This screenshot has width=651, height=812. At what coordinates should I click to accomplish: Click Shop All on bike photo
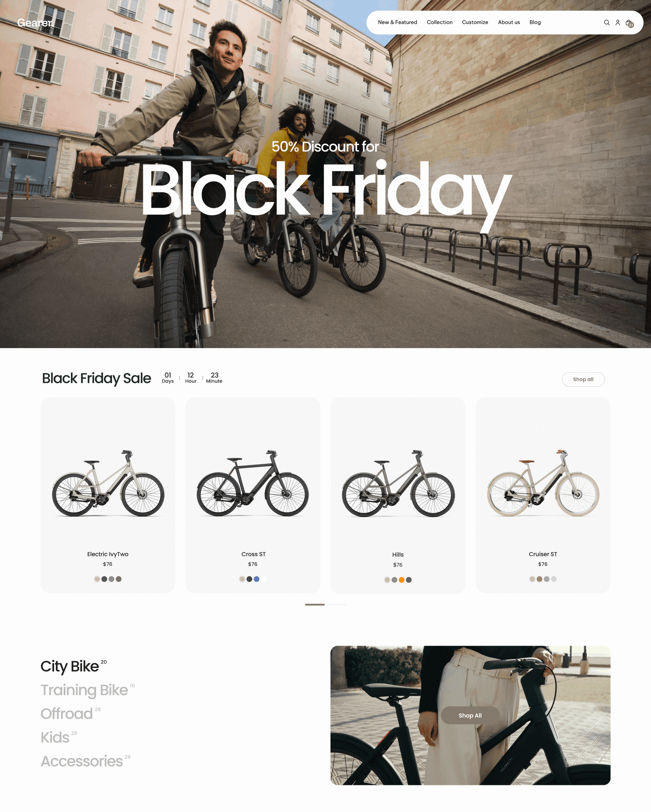pos(470,716)
